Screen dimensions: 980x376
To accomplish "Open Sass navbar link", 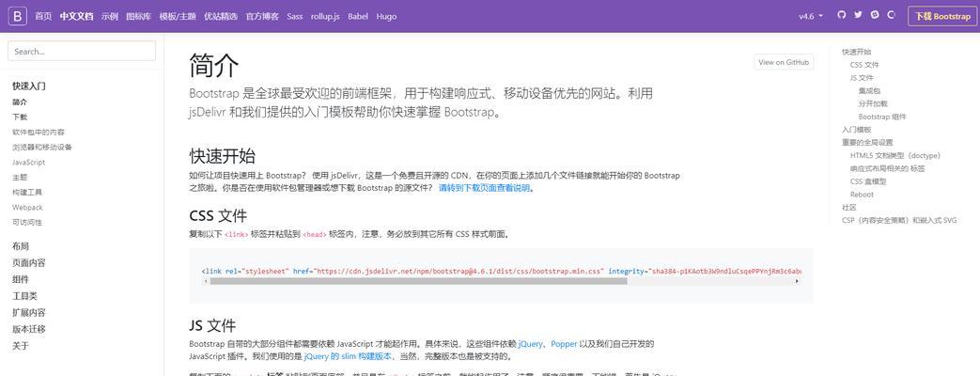I will (x=295, y=16).
